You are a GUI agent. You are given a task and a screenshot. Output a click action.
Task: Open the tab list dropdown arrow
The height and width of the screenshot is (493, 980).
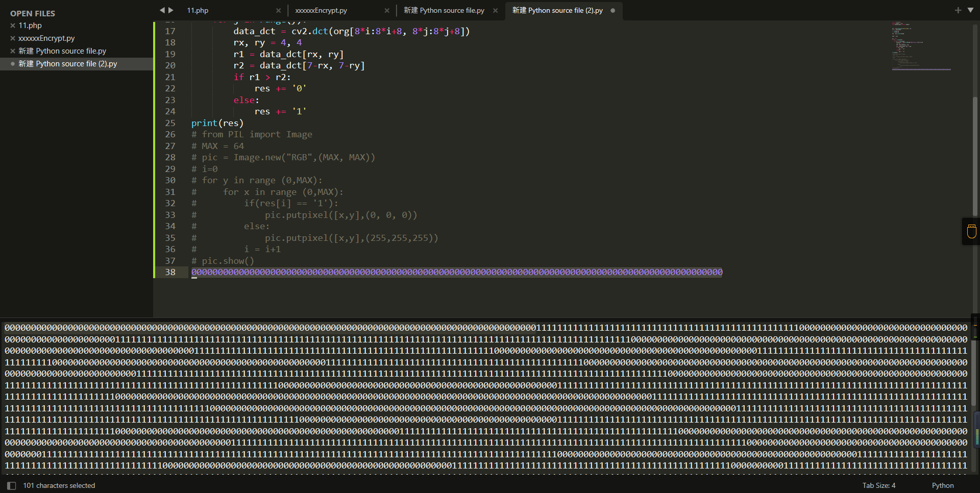point(970,10)
